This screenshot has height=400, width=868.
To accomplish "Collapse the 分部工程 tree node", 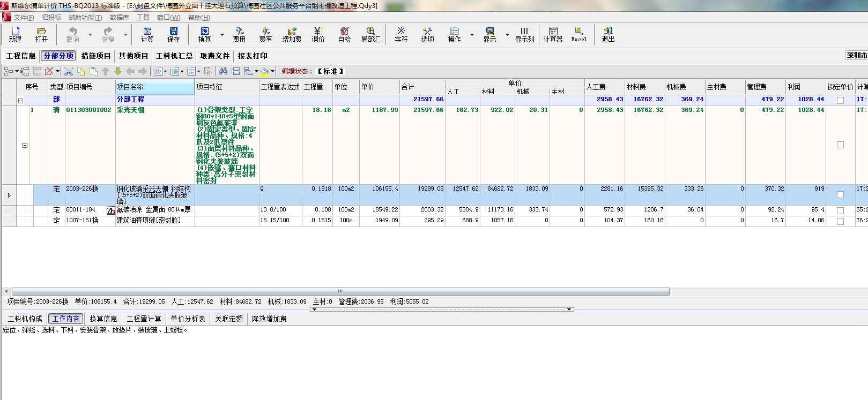I will [21, 101].
